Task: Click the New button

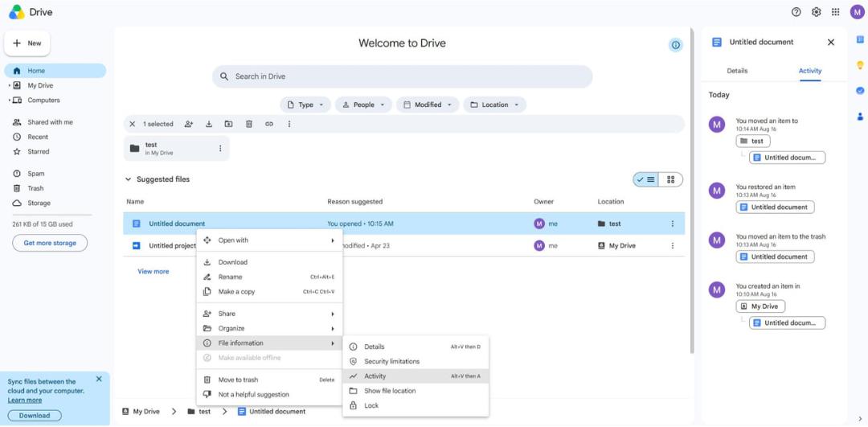Action: (27, 43)
